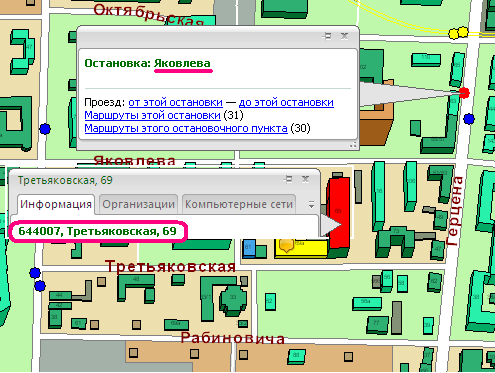The image size is (495, 373).
Task: Open the Компьютерные сети tab
Action: 239,204
